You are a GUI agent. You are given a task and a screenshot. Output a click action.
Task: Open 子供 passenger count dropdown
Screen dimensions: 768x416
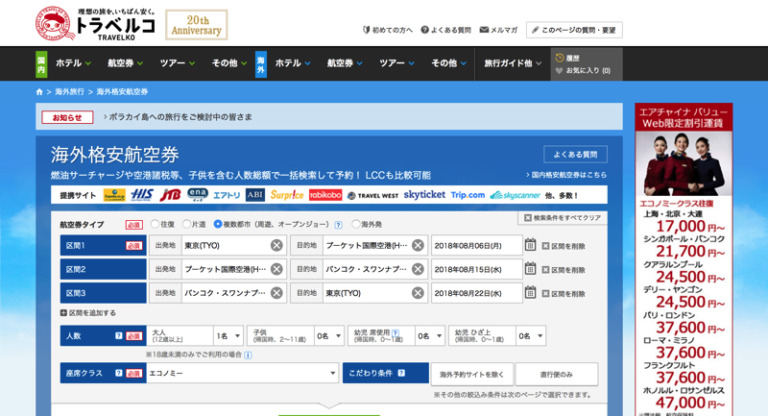pyautogui.click(x=329, y=336)
